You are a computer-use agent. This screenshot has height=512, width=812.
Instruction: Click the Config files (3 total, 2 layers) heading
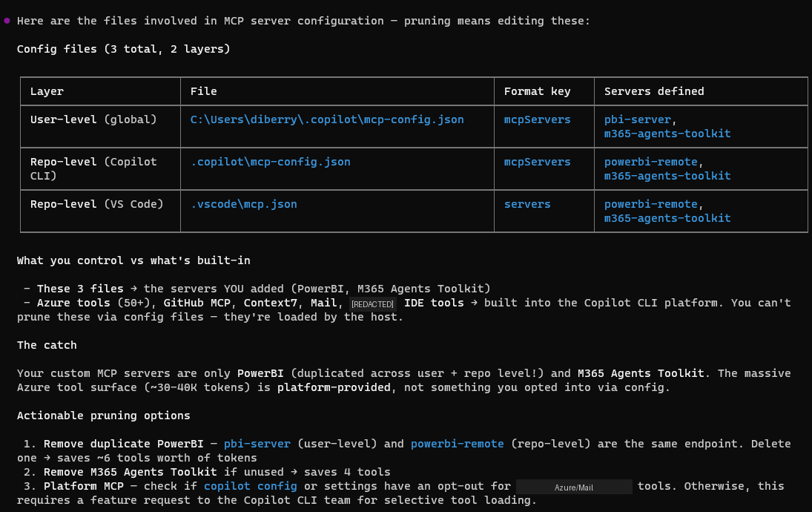tap(123, 49)
